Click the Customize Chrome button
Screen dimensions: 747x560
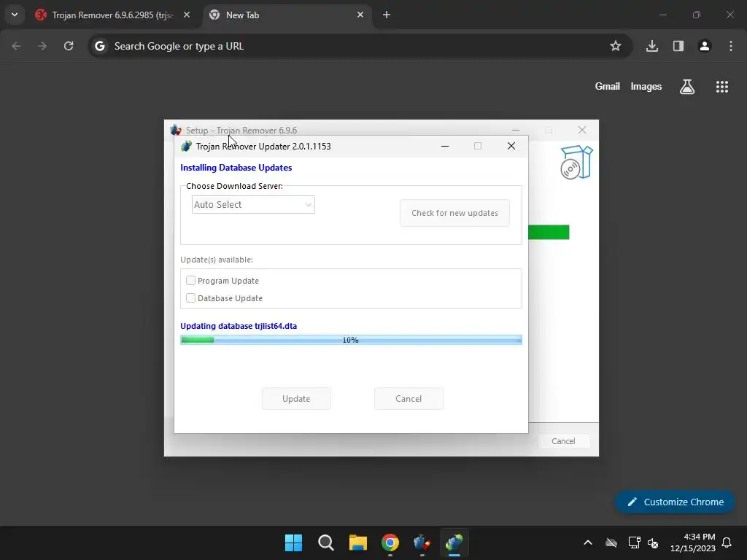click(x=675, y=502)
